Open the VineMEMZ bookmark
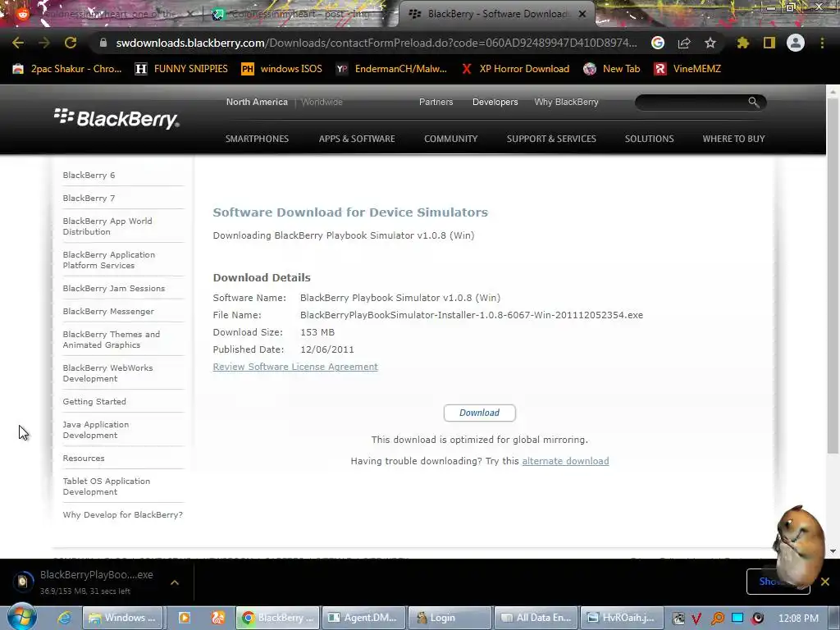The width and height of the screenshot is (840, 630). 687,69
